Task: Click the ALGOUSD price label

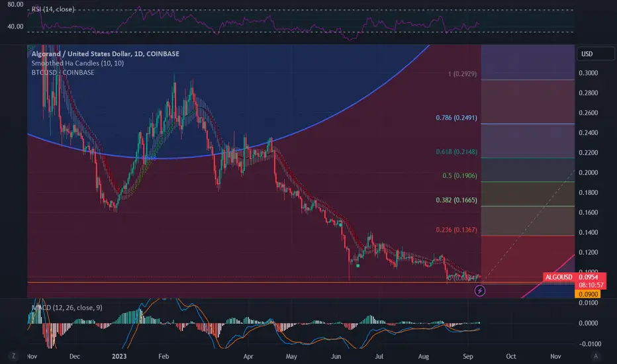Action: click(559, 277)
